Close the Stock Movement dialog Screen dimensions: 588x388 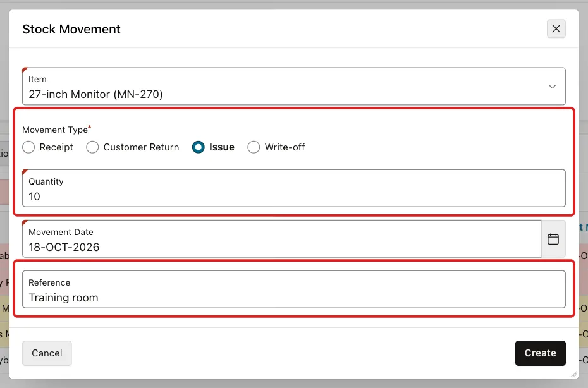pyautogui.click(x=556, y=29)
